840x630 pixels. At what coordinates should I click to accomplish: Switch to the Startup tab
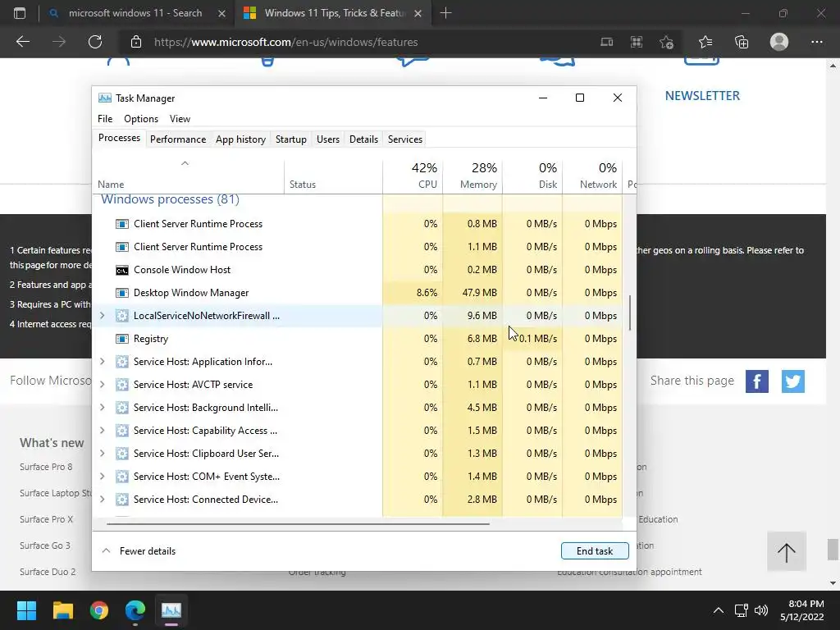click(291, 139)
